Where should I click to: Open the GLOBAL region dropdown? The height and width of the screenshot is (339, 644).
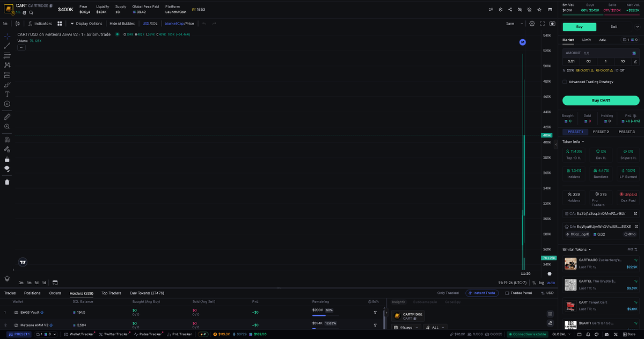click(x=561, y=334)
